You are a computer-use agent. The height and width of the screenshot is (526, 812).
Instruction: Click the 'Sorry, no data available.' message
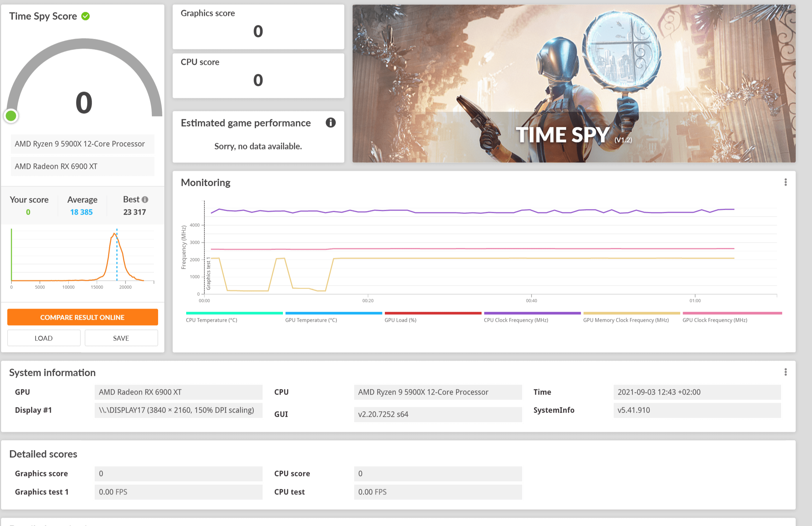pos(258,146)
